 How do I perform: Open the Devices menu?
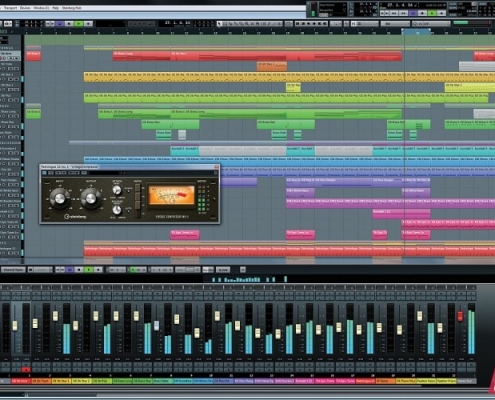coord(25,8)
